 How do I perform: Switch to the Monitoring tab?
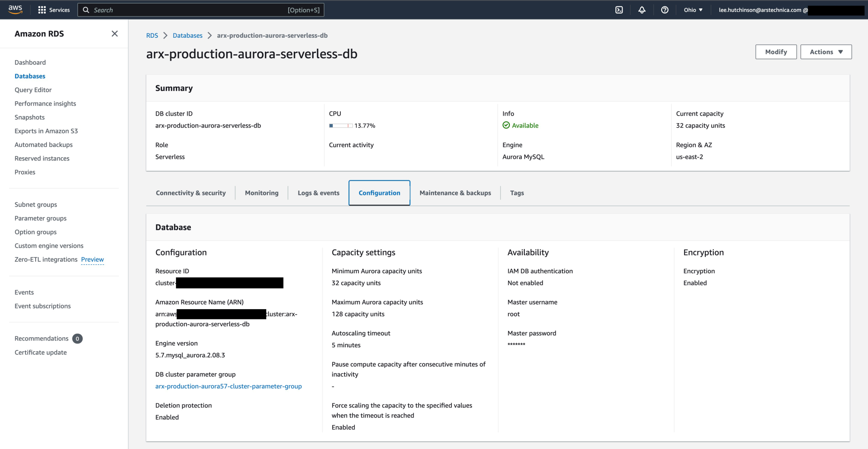coord(262,193)
